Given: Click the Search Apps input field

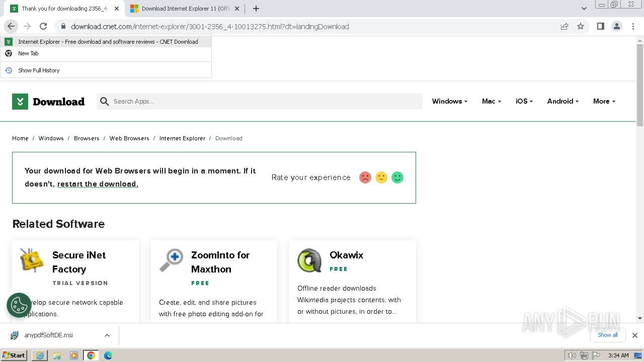Looking at the screenshot, I should tap(260, 102).
